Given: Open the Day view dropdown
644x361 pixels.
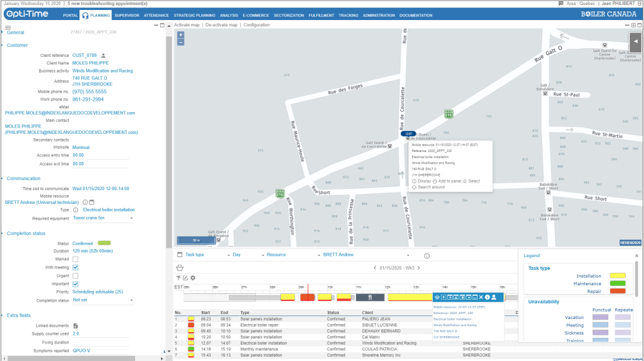Looking at the screenshot, I should pos(248,255).
